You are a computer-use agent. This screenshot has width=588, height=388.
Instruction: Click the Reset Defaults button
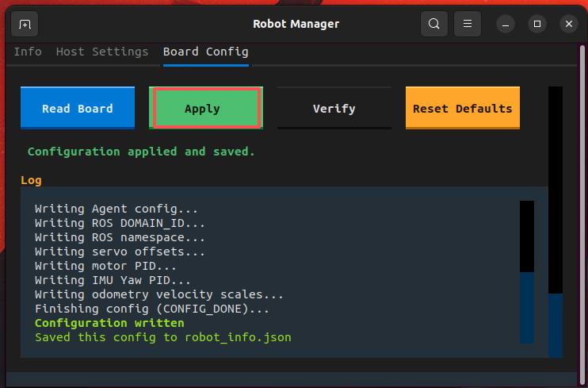462,108
